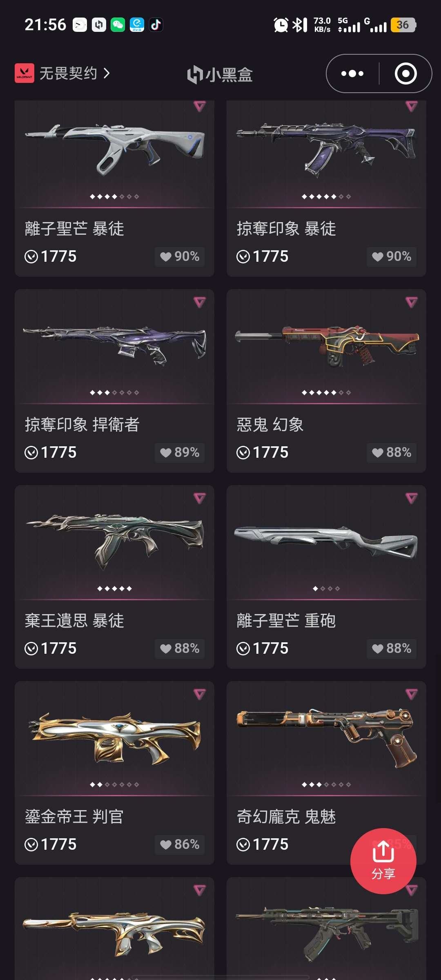Tap pink triangle badge on 棄王遺思 暴徒
Screen dimensions: 441x980
point(199,498)
